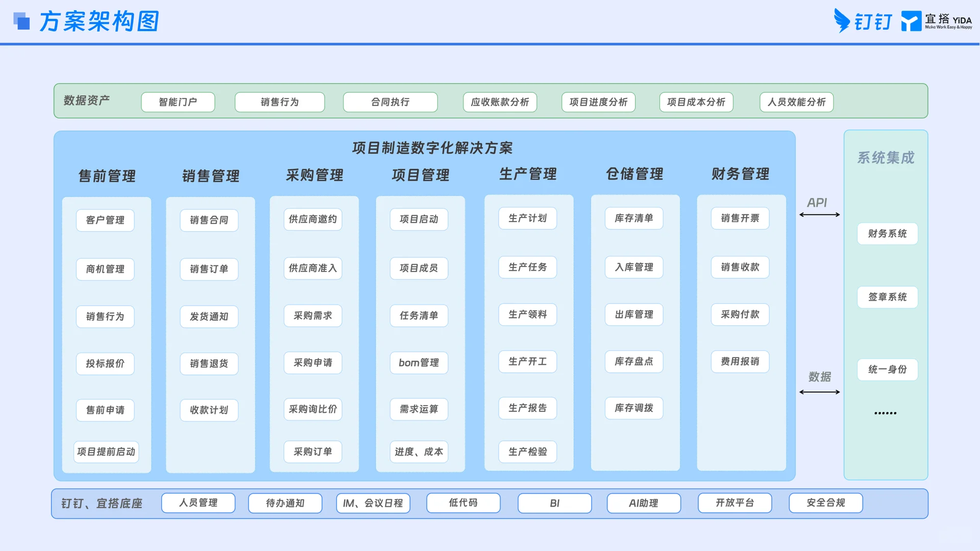Screen dimensions: 980x551
Task: Open 采购询比价 under purchasing management
Action: (312, 409)
